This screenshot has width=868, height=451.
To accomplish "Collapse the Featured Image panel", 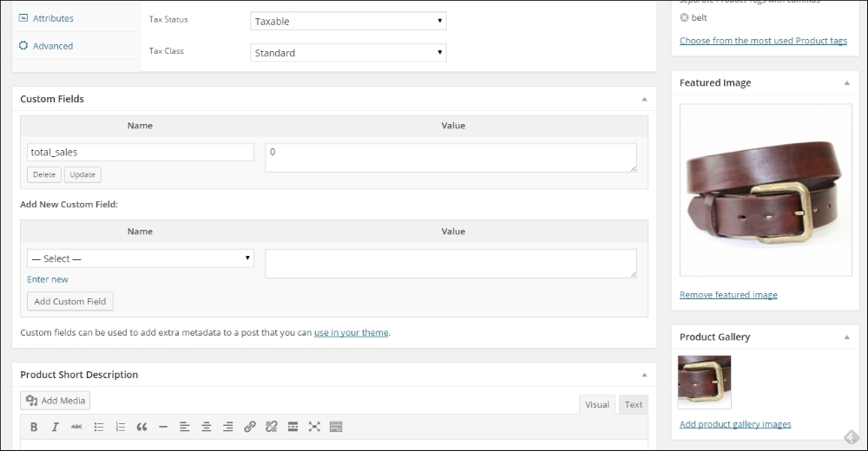I will (847, 83).
